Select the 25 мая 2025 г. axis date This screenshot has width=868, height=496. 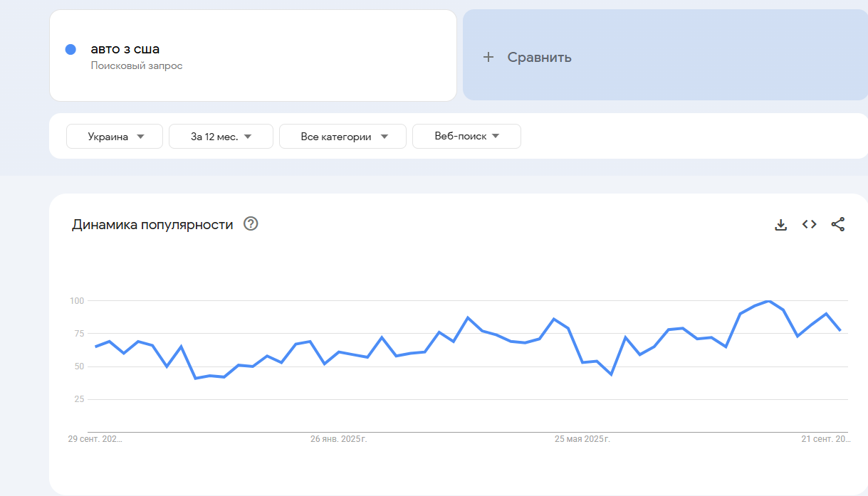(x=582, y=439)
